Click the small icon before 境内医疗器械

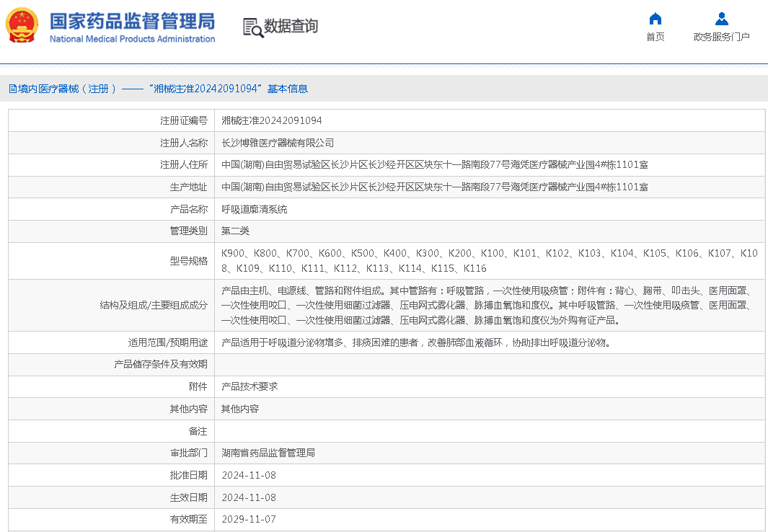click(12, 89)
